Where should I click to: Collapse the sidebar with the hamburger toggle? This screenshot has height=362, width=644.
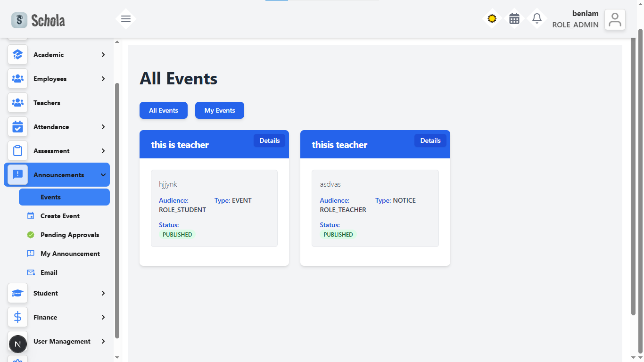(125, 18)
